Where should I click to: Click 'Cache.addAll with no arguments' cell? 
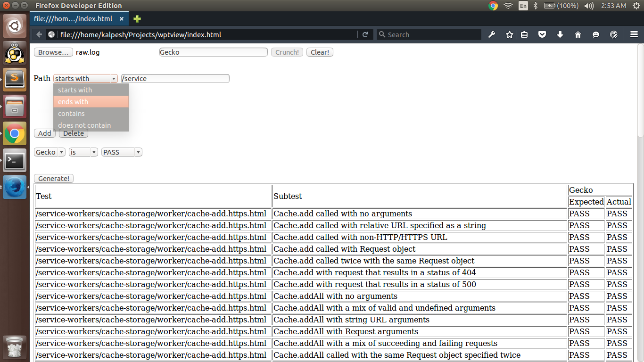[x=420, y=296]
